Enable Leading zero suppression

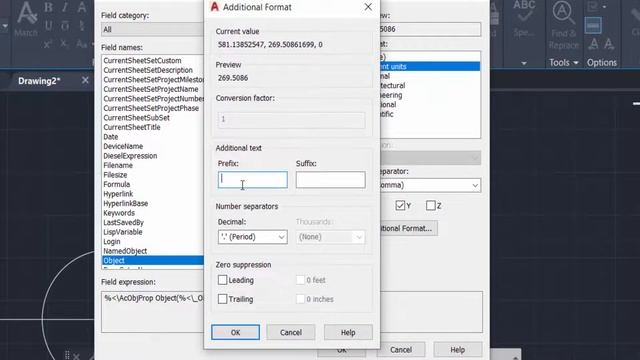click(222, 280)
